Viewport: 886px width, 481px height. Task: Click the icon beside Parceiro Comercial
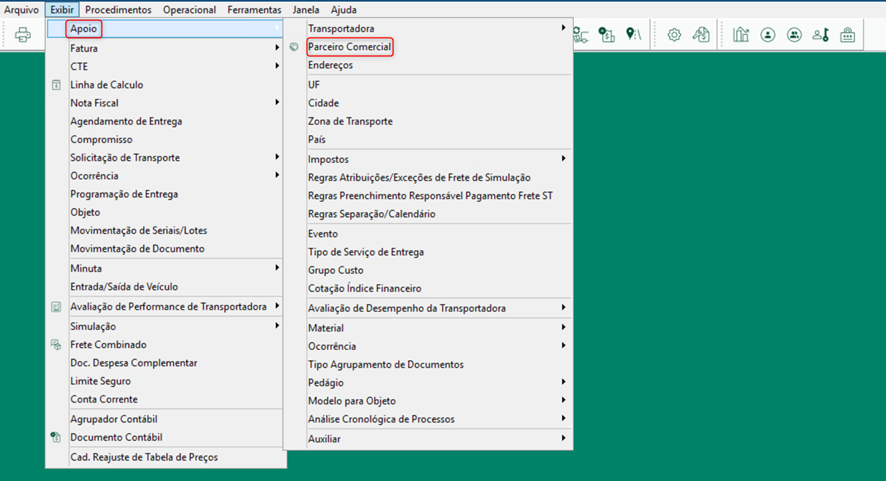coord(294,47)
